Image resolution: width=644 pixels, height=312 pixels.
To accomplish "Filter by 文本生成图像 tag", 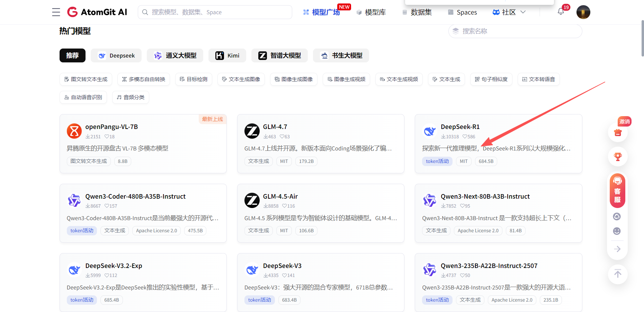I will pos(241,79).
